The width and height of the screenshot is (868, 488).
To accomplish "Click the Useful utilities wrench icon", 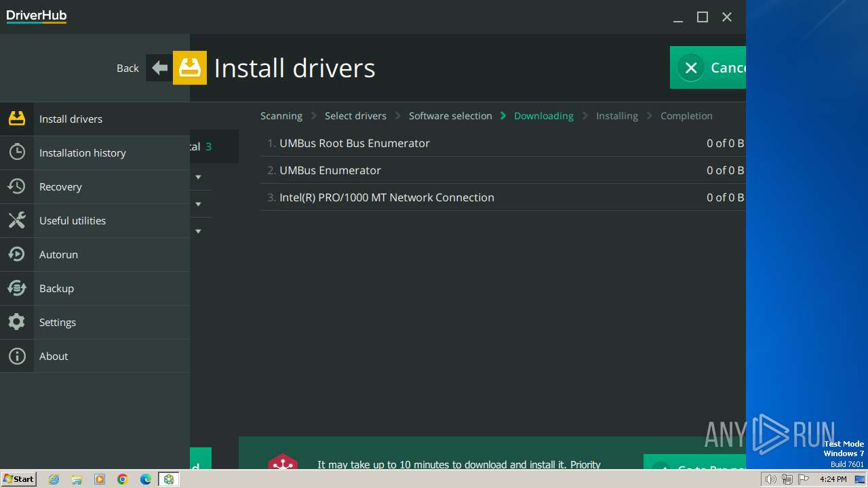I will click(17, 220).
